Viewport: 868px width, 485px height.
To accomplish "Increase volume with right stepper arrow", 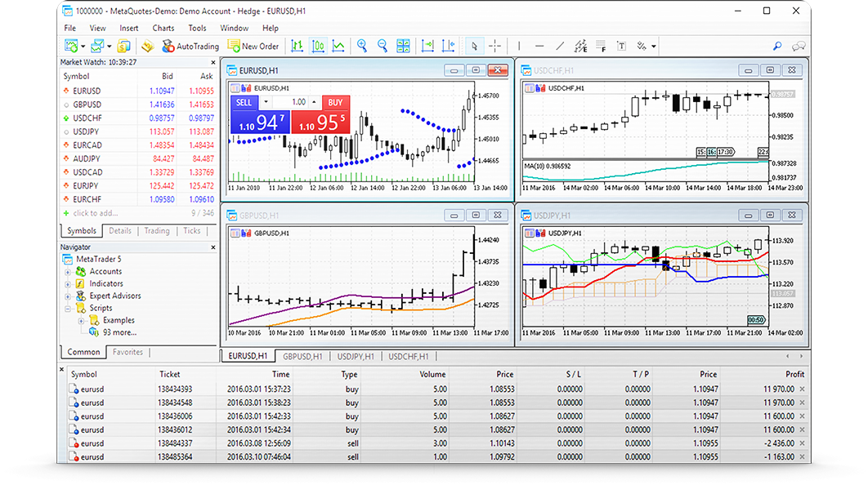I will pos(314,102).
